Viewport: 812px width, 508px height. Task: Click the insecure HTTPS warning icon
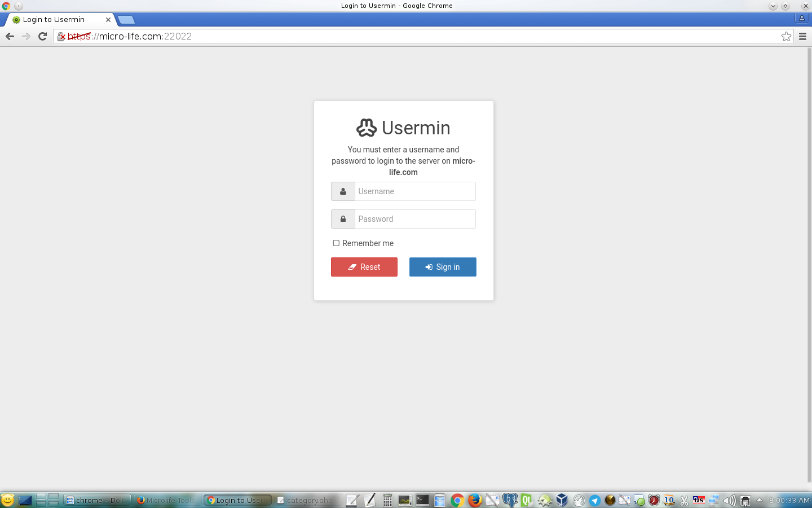coord(61,36)
